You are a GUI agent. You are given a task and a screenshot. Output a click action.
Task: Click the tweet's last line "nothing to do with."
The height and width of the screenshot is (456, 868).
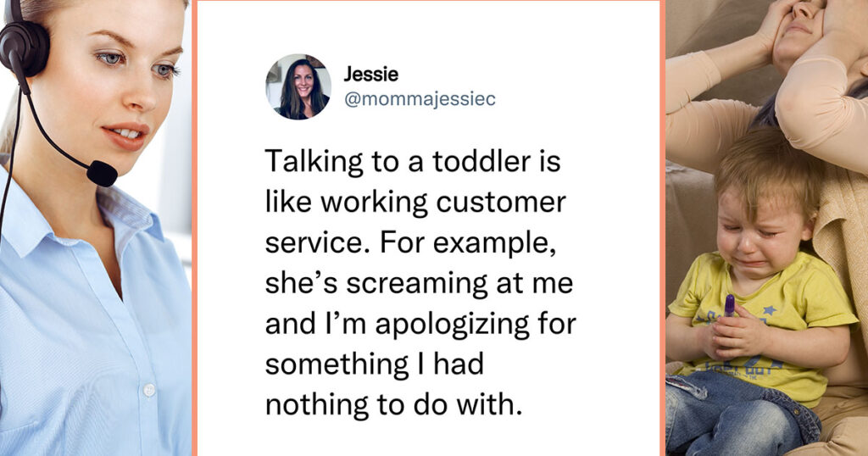coord(393,405)
